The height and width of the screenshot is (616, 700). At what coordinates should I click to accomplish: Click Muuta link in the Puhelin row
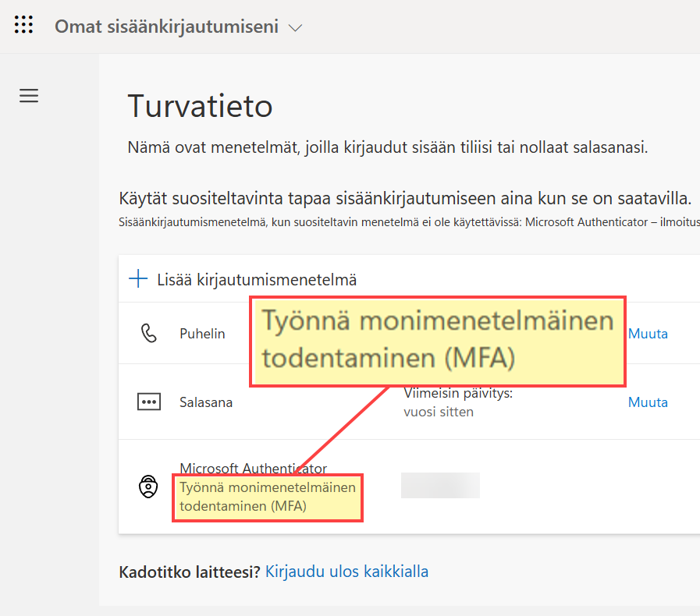648,334
